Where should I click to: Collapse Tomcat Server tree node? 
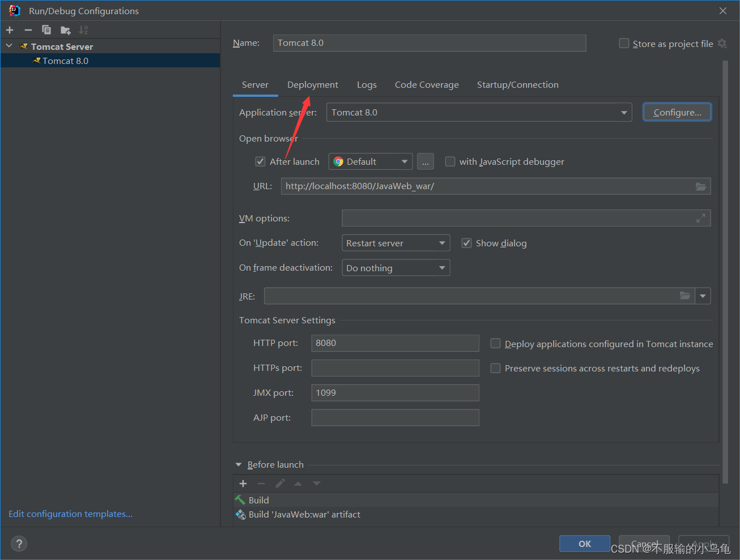coord(9,46)
